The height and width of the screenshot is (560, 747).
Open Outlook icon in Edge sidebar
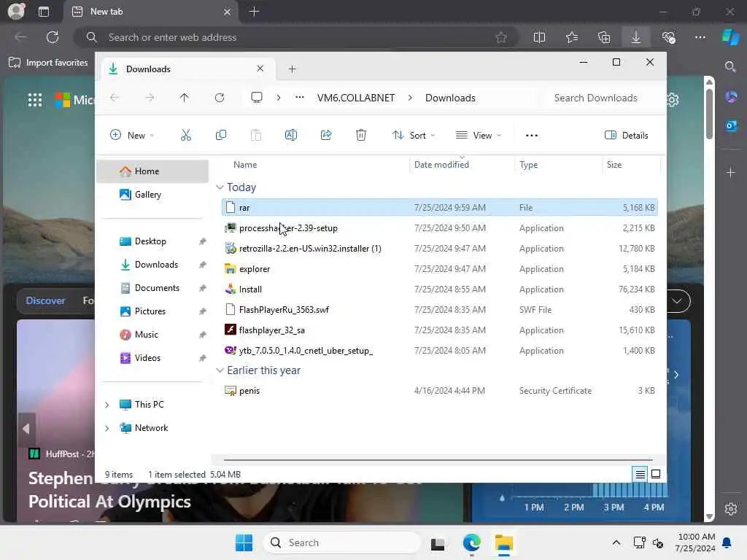pos(731,126)
